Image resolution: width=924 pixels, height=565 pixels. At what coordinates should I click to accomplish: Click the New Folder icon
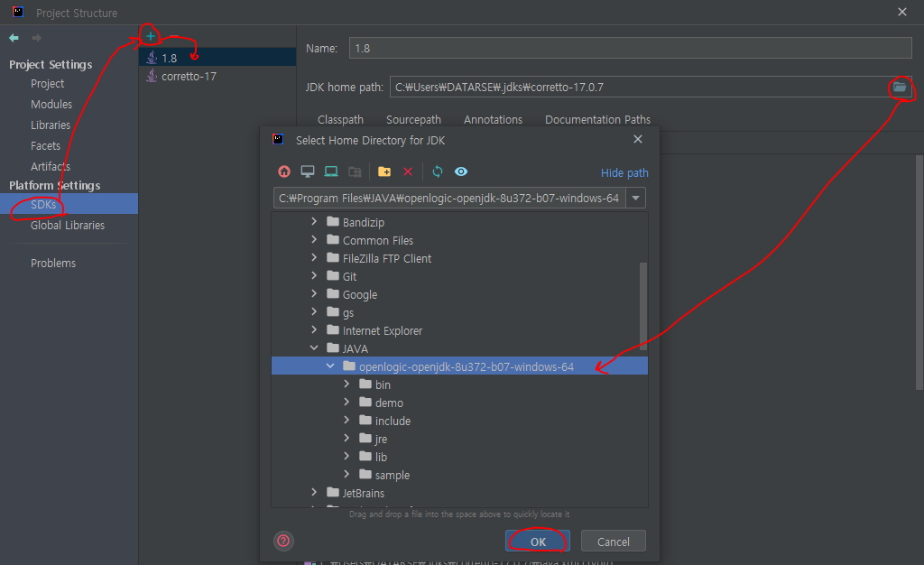pyautogui.click(x=384, y=171)
